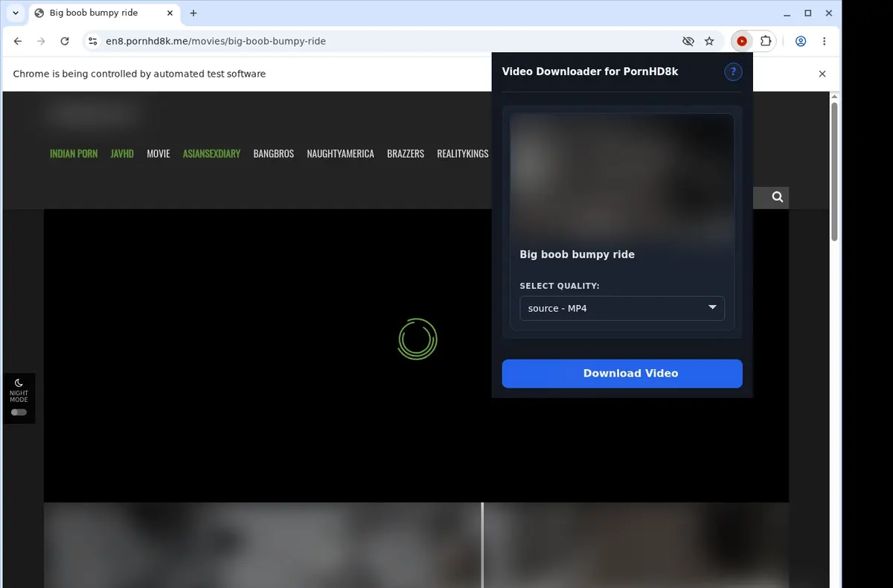
Task: Click the site logo in header
Action: tap(92, 115)
